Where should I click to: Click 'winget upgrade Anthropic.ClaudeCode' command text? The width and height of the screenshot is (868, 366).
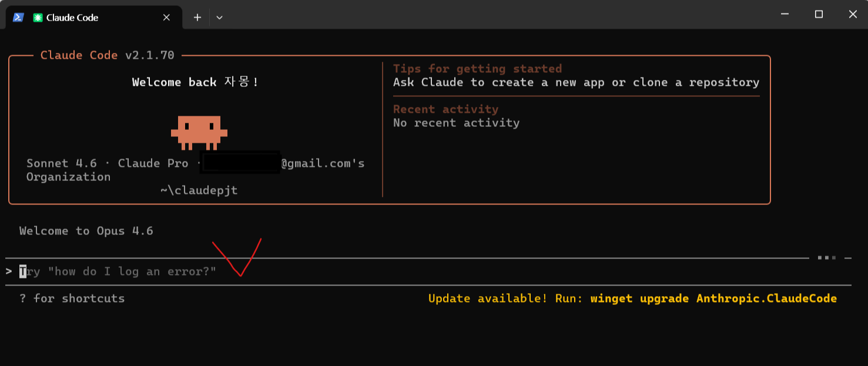coord(713,298)
